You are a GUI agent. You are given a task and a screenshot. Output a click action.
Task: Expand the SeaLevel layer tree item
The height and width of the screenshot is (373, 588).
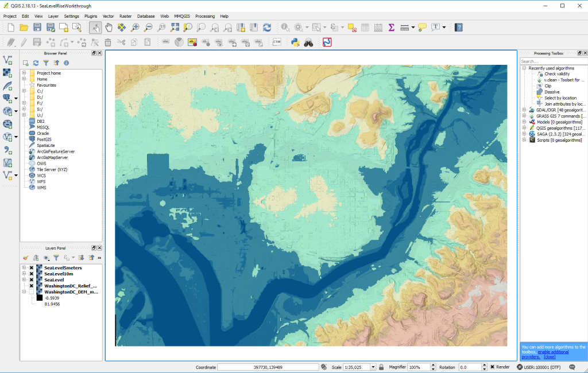(24, 279)
